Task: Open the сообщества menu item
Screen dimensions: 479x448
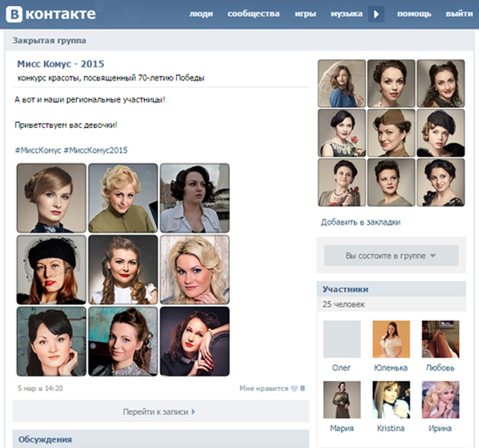Action: [x=254, y=13]
